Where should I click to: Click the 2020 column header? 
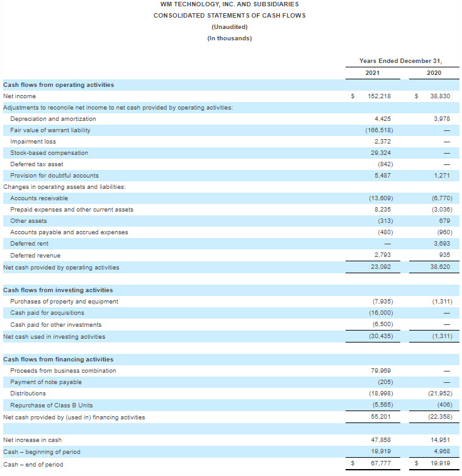coord(434,73)
